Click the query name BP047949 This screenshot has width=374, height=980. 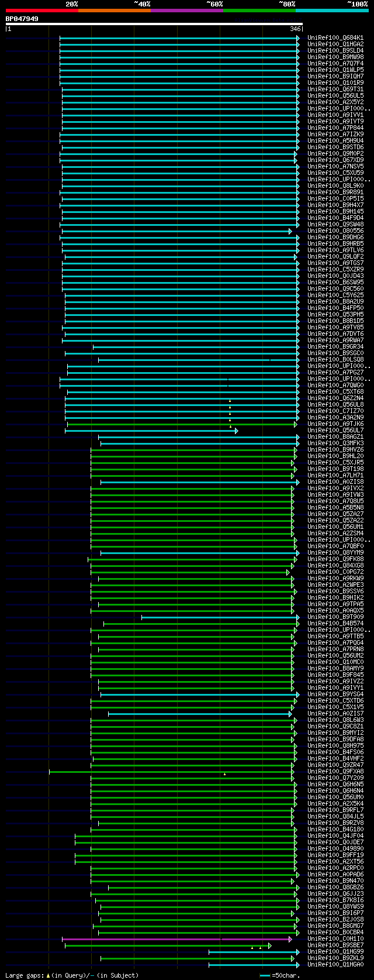click(22, 19)
